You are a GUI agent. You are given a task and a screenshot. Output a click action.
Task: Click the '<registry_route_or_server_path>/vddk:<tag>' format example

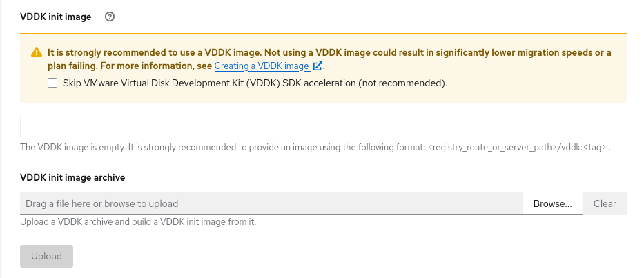coord(518,148)
